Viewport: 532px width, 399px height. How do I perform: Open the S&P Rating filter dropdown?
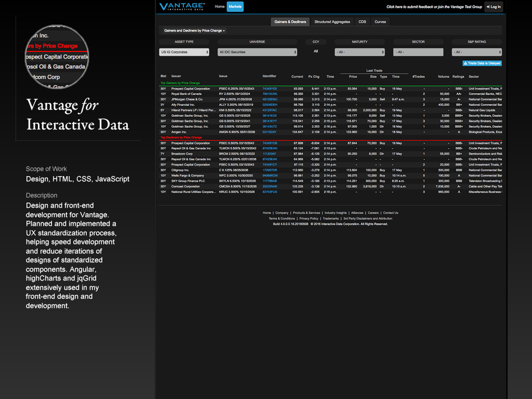(477, 52)
